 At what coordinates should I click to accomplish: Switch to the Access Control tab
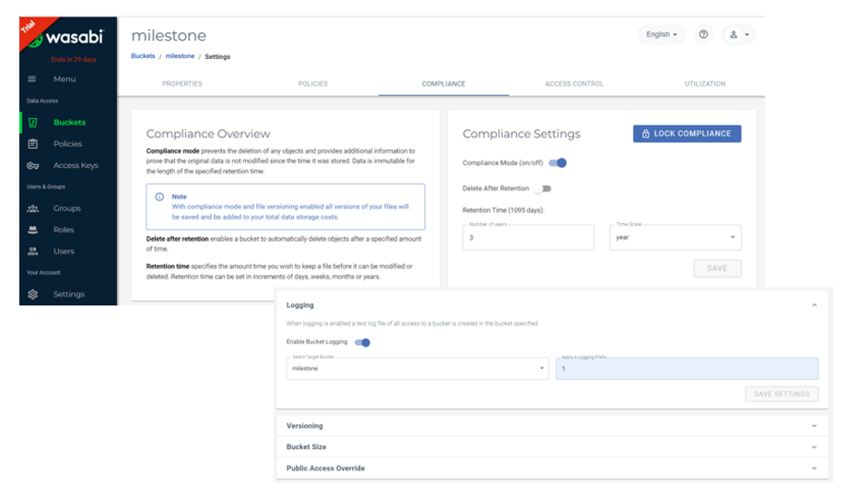(574, 84)
